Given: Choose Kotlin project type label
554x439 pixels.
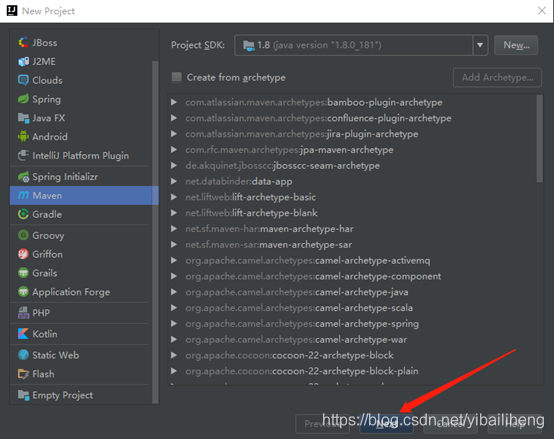Looking at the screenshot, I should click(45, 334).
